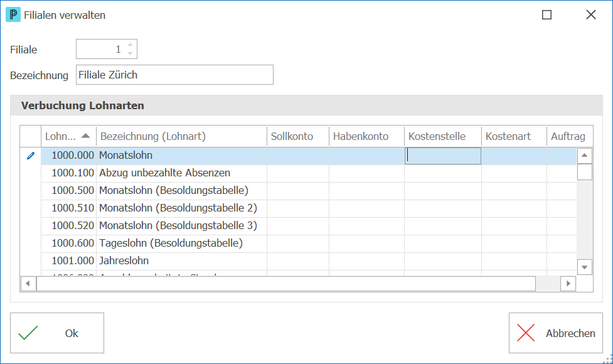The image size is (613, 364).
Task: Click the Kostenart column header
Action: [514, 136]
